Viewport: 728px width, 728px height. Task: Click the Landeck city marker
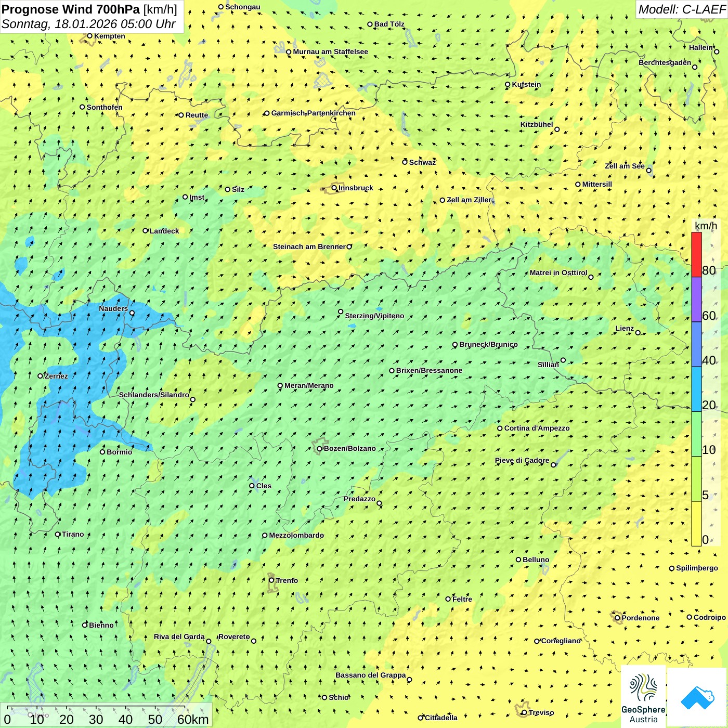pos(146,231)
